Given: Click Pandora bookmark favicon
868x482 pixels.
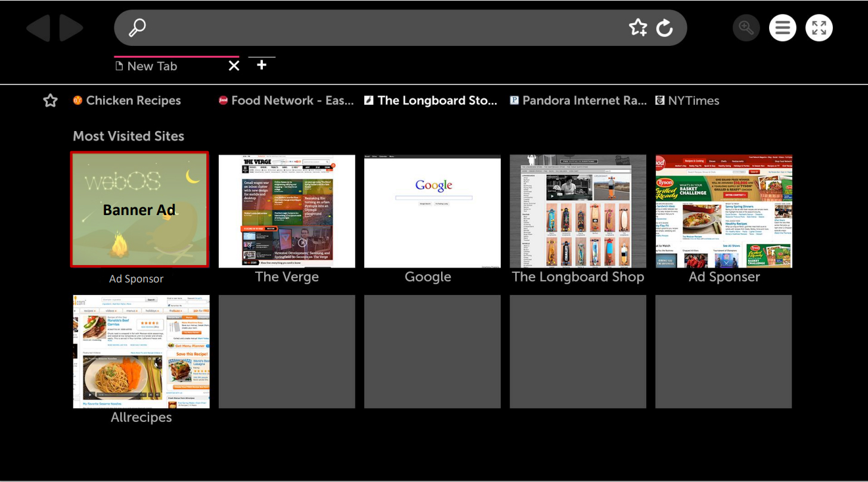Looking at the screenshot, I should click(514, 100).
